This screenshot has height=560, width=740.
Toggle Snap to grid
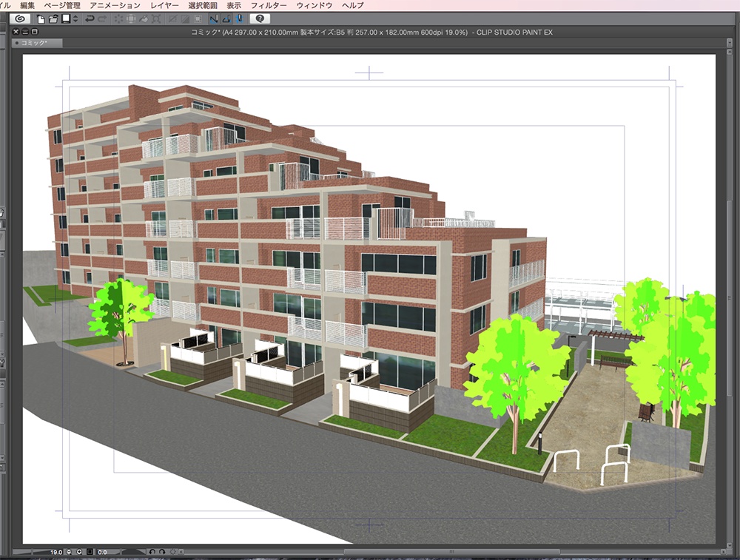click(239, 19)
